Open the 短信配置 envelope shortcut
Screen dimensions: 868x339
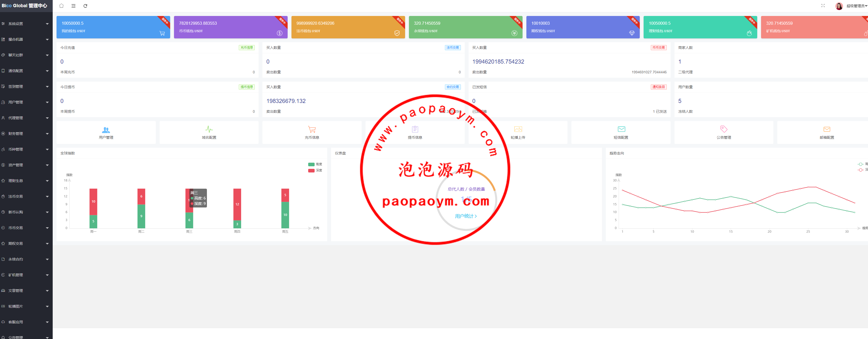click(621, 132)
